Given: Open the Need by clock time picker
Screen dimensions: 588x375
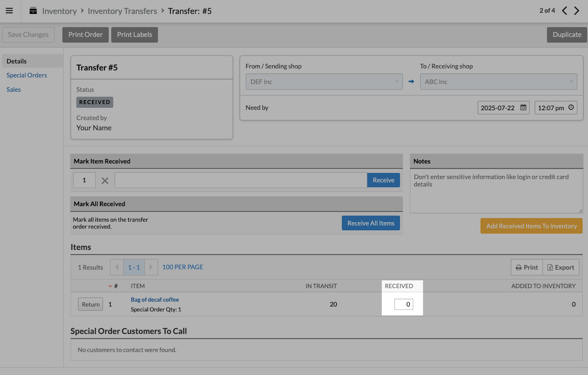Looking at the screenshot, I should (x=571, y=108).
